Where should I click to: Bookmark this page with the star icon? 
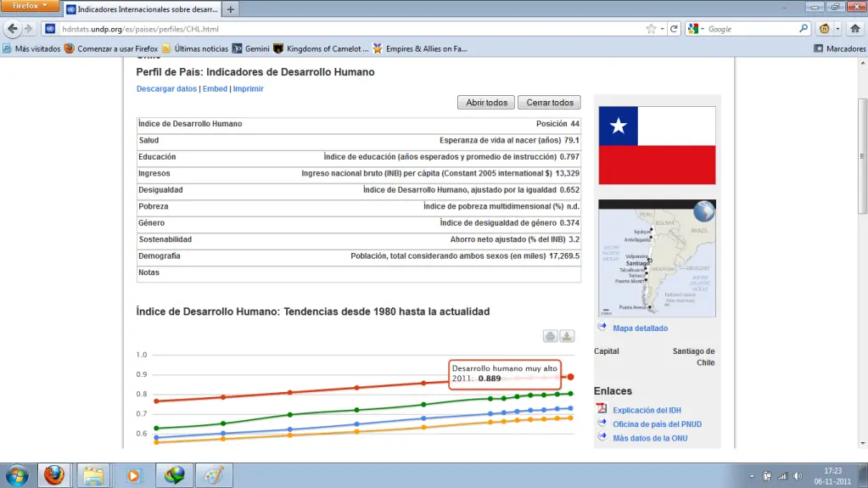point(651,29)
